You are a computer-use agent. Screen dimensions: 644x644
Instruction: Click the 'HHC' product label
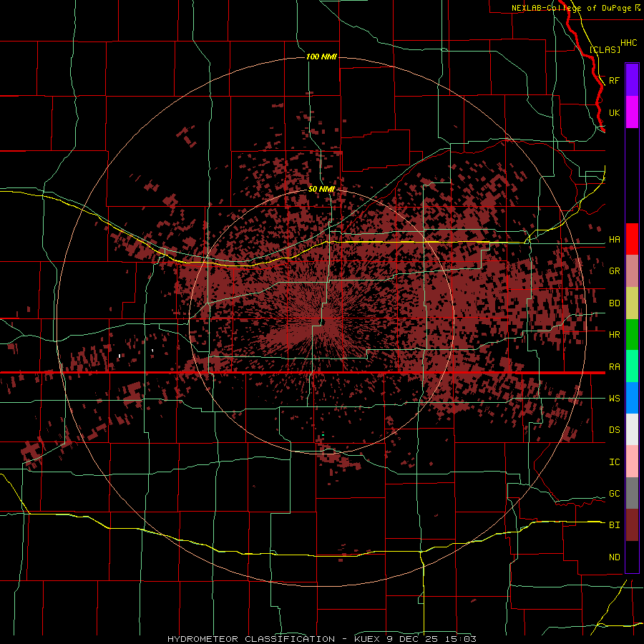(628, 42)
